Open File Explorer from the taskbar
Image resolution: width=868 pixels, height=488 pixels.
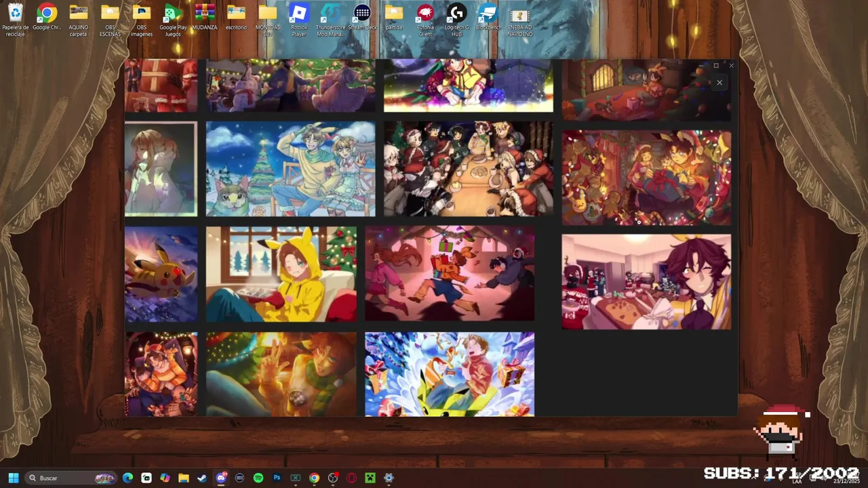(184, 478)
